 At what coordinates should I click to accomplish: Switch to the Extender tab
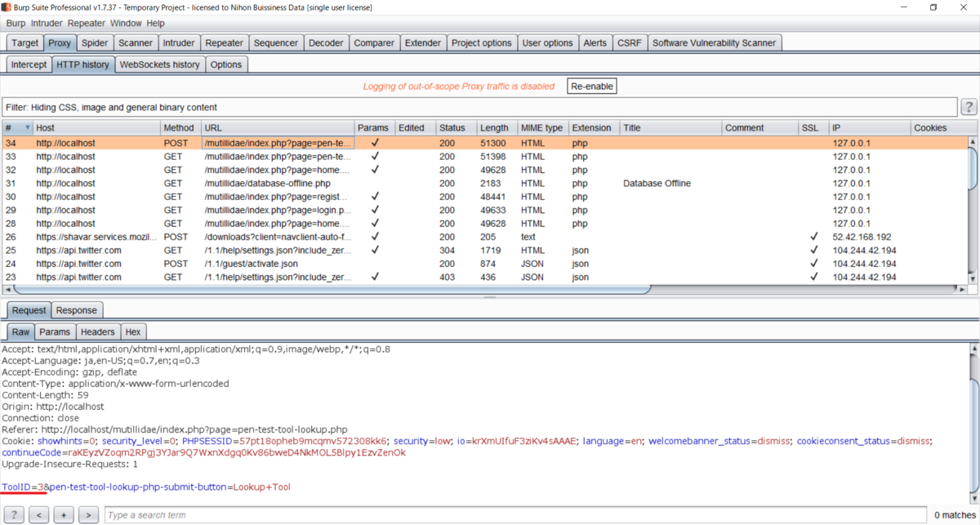[423, 43]
